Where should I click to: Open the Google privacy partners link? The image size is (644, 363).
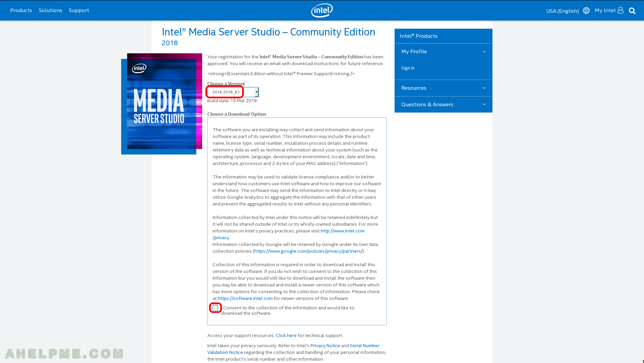tap(308, 251)
